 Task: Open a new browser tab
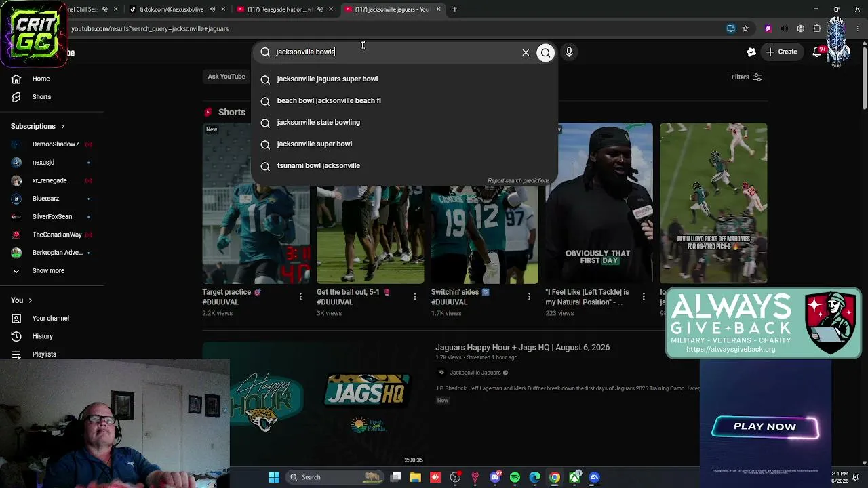pyautogui.click(x=454, y=9)
